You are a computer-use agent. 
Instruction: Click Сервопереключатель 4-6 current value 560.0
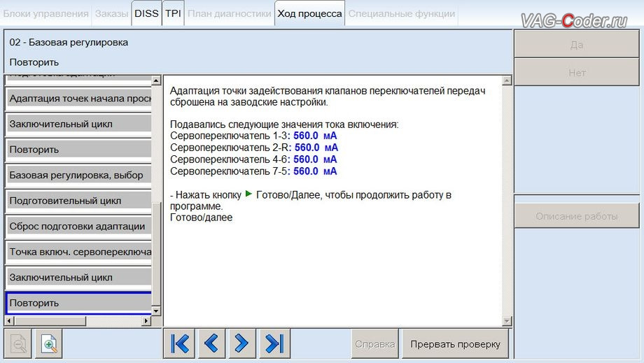pos(306,159)
